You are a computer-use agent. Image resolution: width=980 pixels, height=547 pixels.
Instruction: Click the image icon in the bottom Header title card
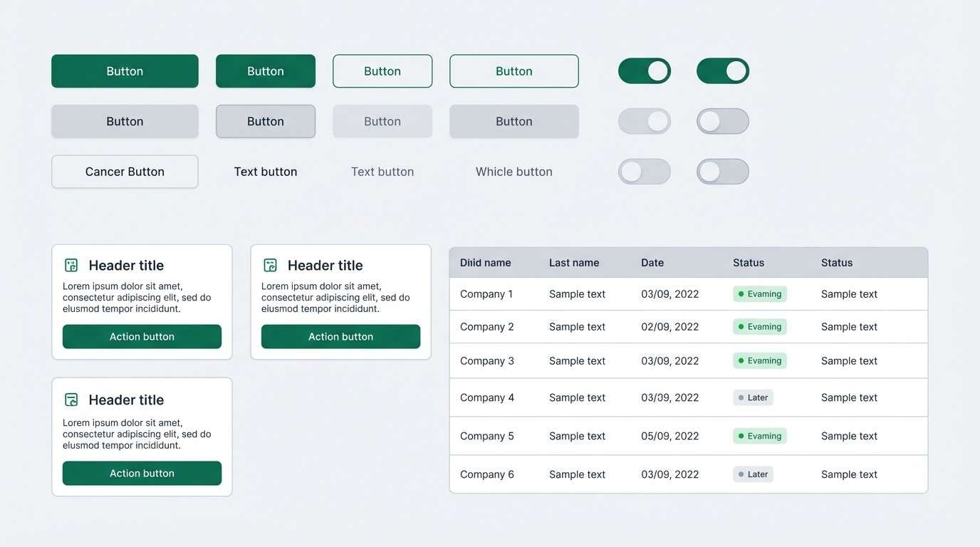pyautogui.click(x=71, y=400)
